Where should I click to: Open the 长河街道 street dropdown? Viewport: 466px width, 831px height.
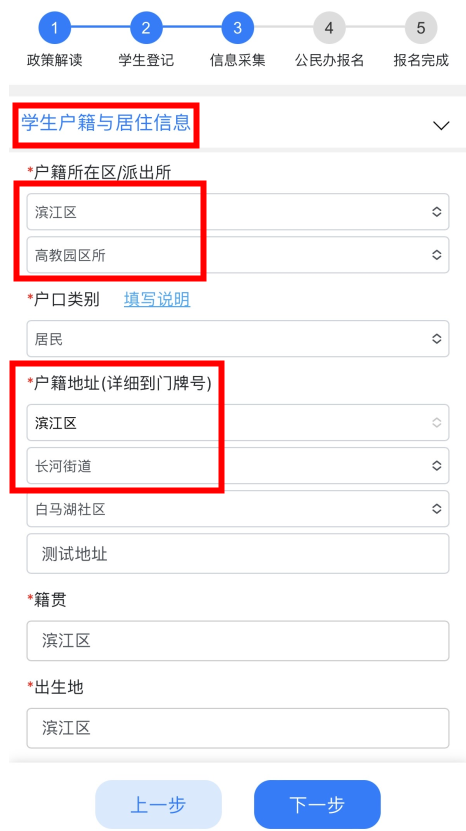coord(238,466)
